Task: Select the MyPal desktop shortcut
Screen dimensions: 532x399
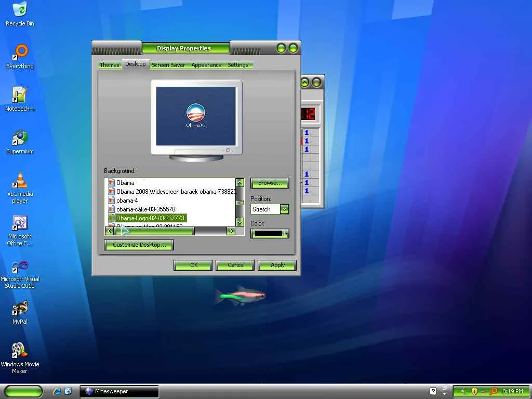Action: [x=20, y=312]
